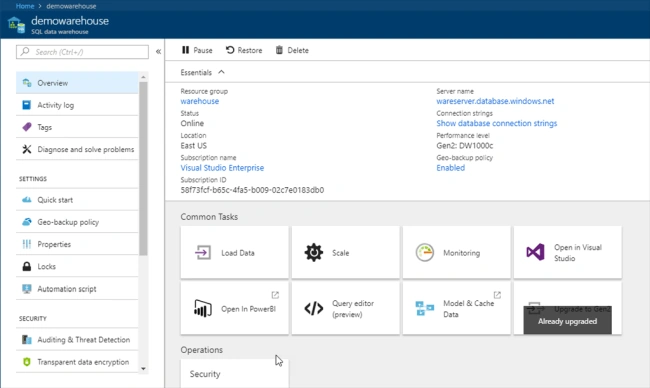Image resolution: width=650 pixels, height=388 pixels.
Task: Click the sidebar scroll down arrow
Action: (143, 369)
